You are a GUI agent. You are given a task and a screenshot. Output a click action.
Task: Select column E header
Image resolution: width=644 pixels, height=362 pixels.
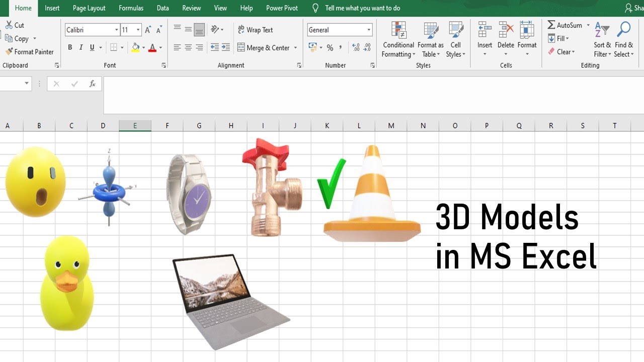tap(135, 126)
